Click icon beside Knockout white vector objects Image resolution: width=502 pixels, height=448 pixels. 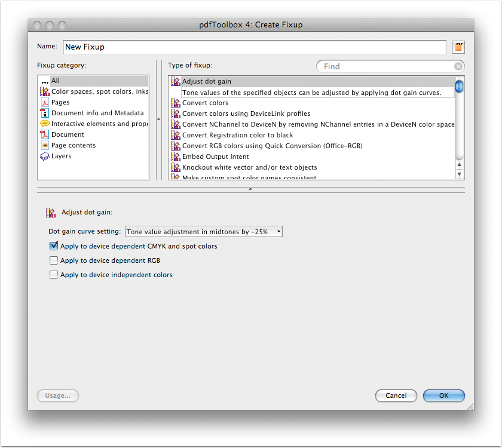pos(176,167)
